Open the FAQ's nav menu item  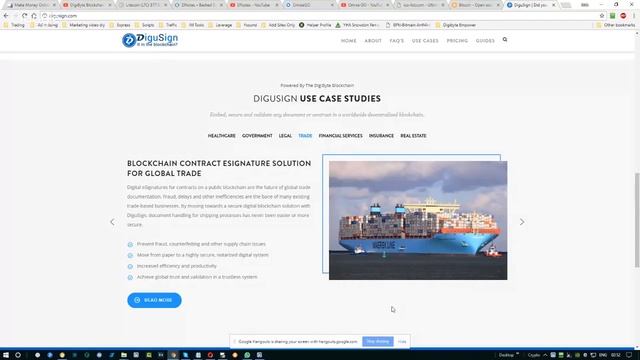(x=397, y=41)
